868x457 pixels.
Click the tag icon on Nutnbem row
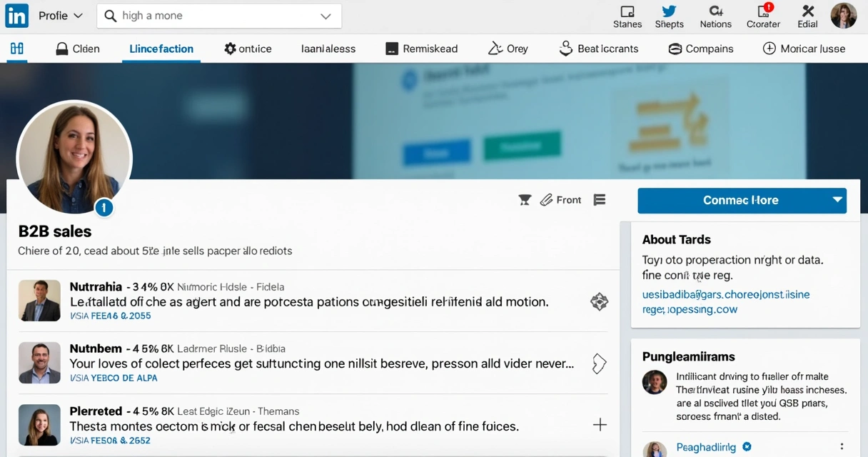(599, 363)
